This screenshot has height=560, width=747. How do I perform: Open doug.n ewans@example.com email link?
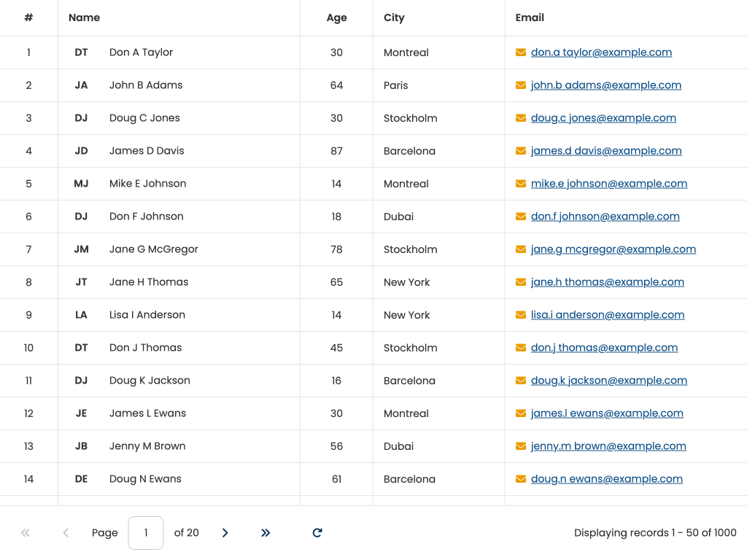606,479
